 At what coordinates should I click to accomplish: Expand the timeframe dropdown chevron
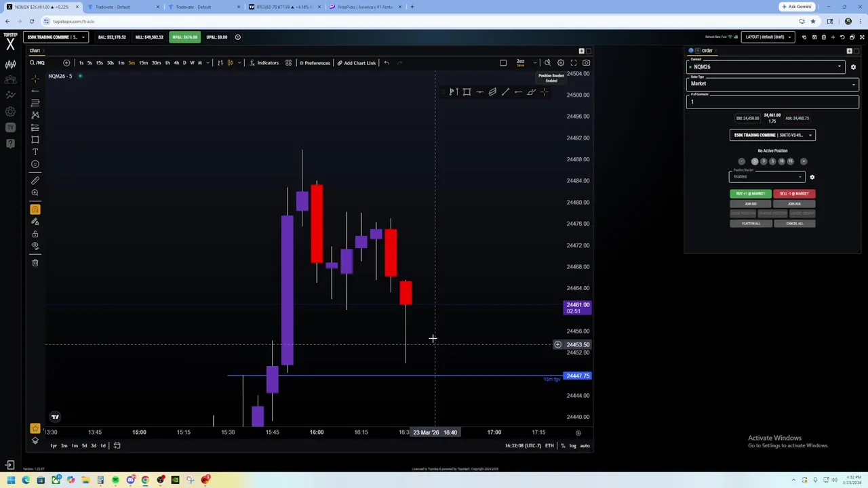[208, 63]
